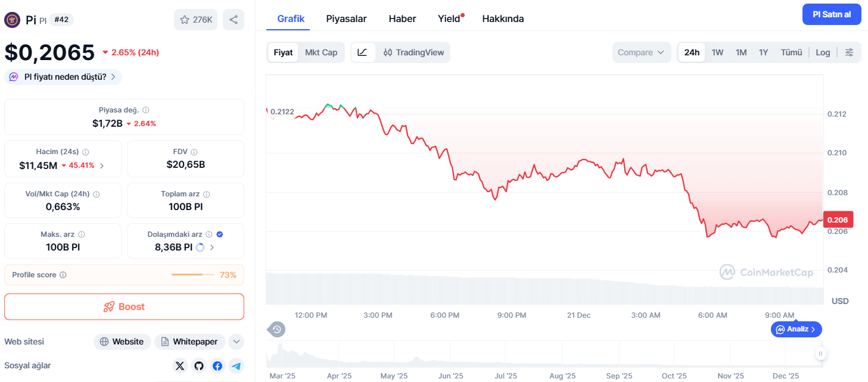Click info icon next to Hacim (24s)
The image size is (868, 382).
pos(85,152)
